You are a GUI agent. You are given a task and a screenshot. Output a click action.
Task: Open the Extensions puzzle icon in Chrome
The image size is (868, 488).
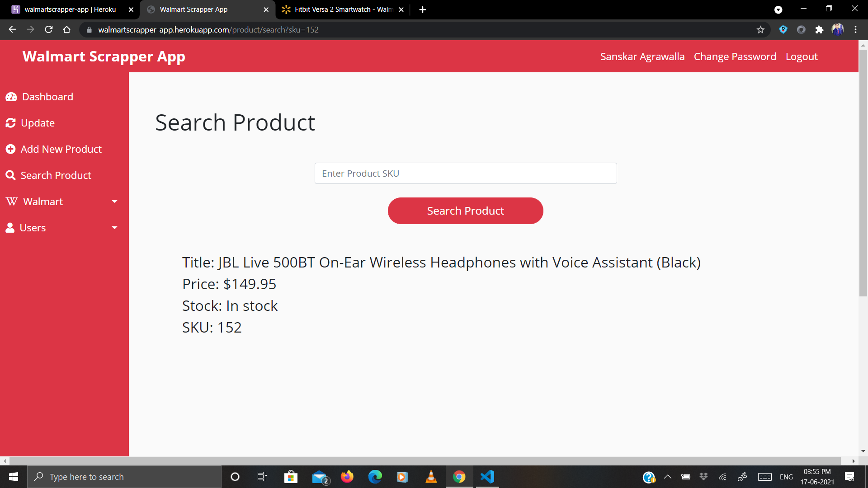coord(820,29)
